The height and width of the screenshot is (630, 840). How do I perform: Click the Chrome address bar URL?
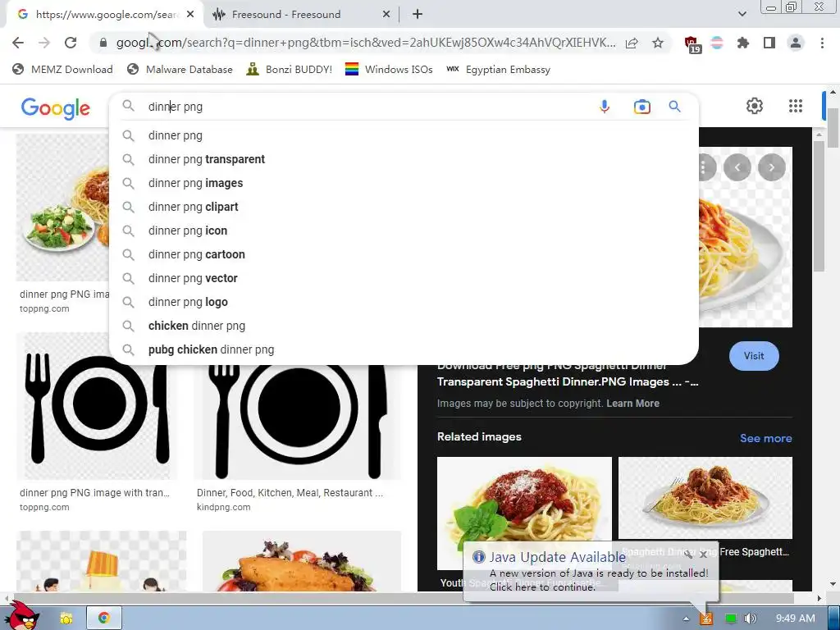tap(365, 43)
